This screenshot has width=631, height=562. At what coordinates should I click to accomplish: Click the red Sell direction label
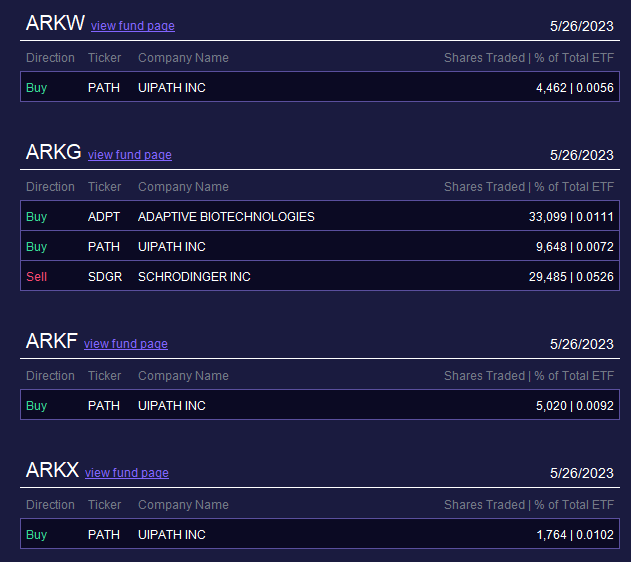37,277
